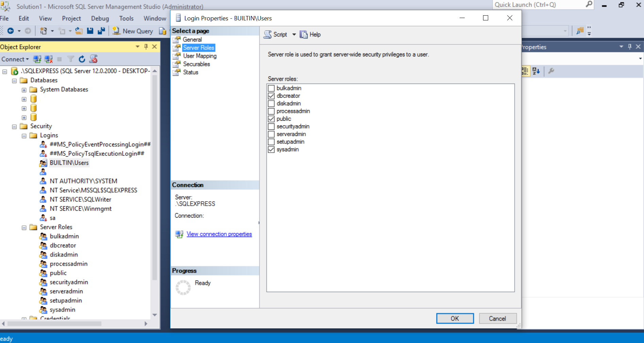Open View connection properties link
Image resolution: width=644 pixels, height=343 pixels.
pos(219,234)
